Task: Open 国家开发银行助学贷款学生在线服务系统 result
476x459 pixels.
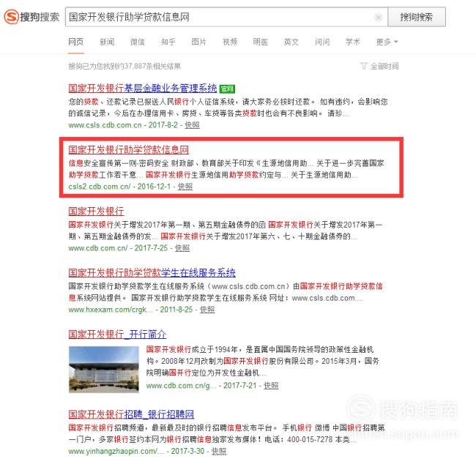Action: click(152, 273)
